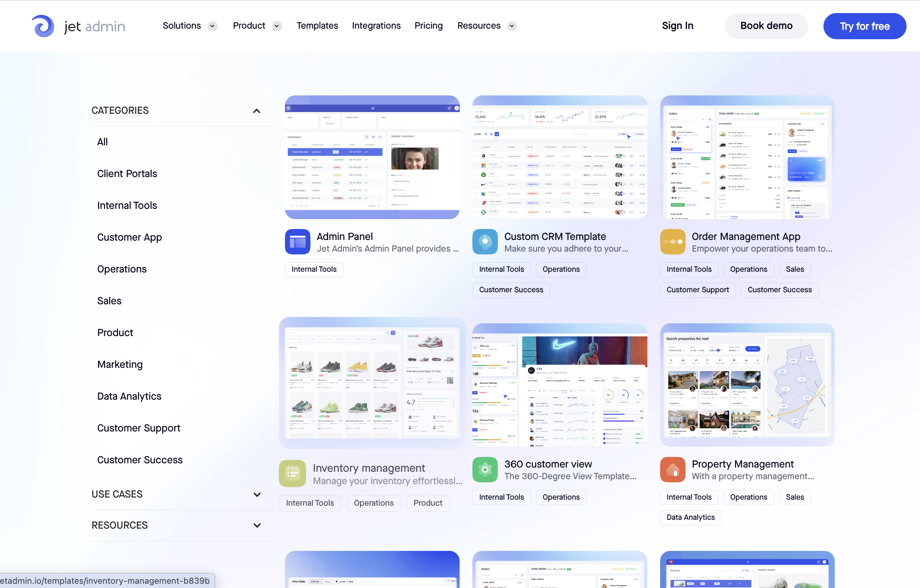Open the Property Management template thumbnail

pyautogui.click(x=747, y=385)
